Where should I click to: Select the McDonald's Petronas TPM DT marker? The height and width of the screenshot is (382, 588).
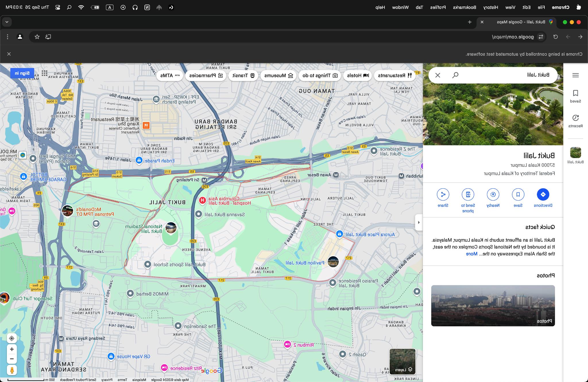point(67,211)
